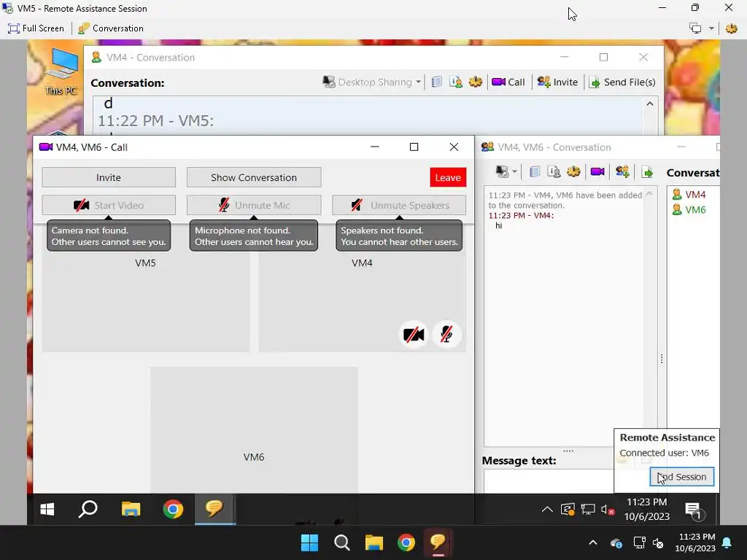
Task: Click the This PC desktop icon
Action: [61, 71]
